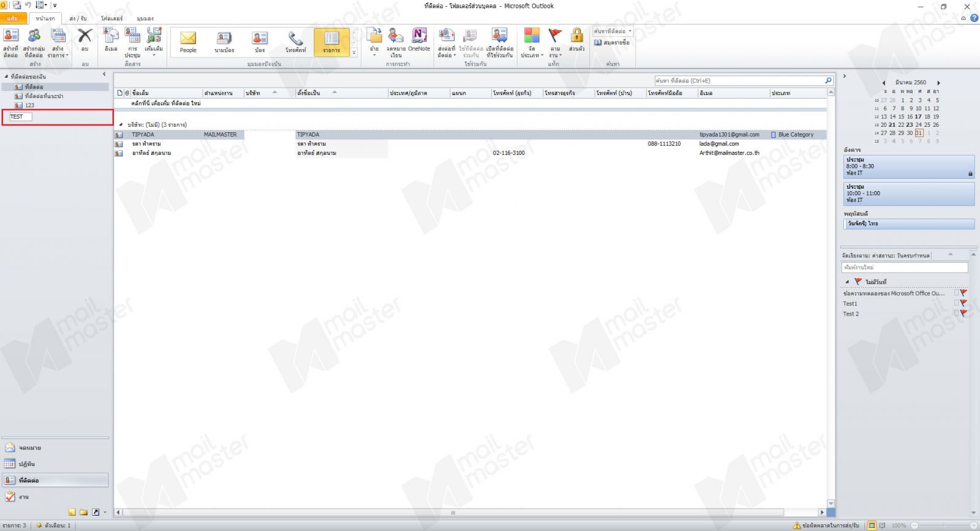
Task: Toggle completion checkbox for task Test 2
Action: click(956, 314)
